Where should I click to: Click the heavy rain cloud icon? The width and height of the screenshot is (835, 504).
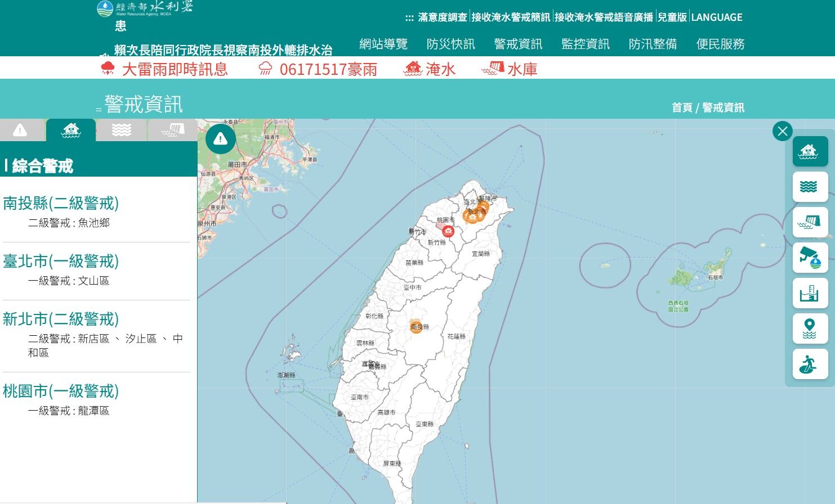point(265,69)
